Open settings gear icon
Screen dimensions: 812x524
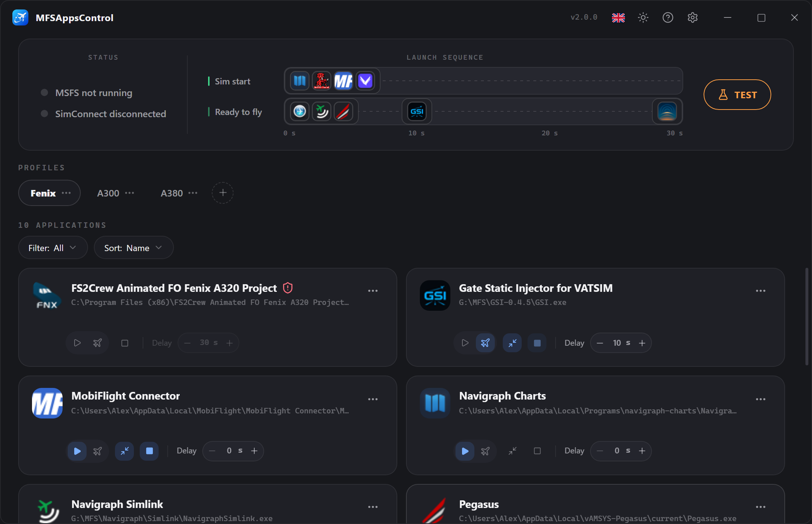coord(692,17)
